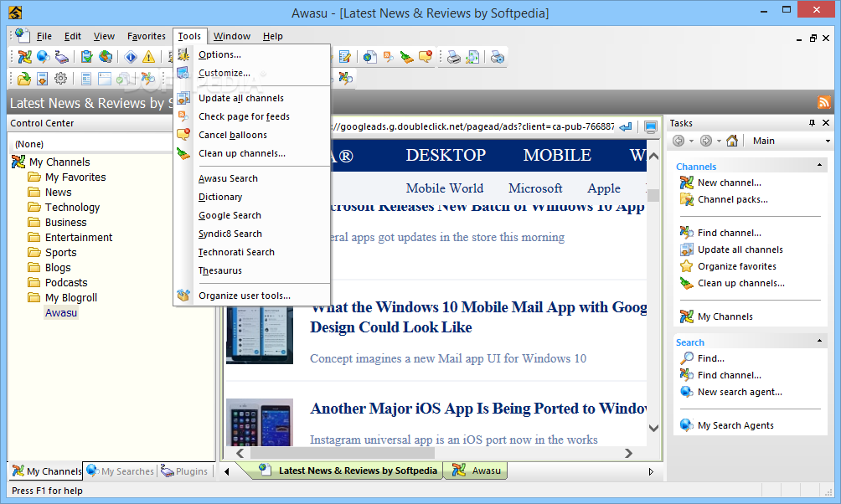The image size is (841, 504).
Task: Click the My Channels toolbar icon
Action: 24,56
